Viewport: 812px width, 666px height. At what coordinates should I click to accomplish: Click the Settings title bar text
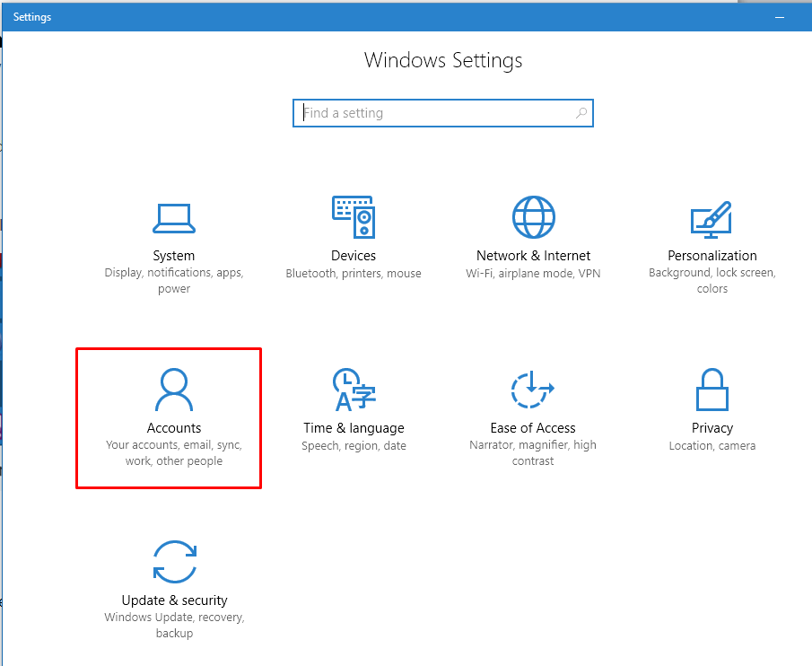point(32,17)
